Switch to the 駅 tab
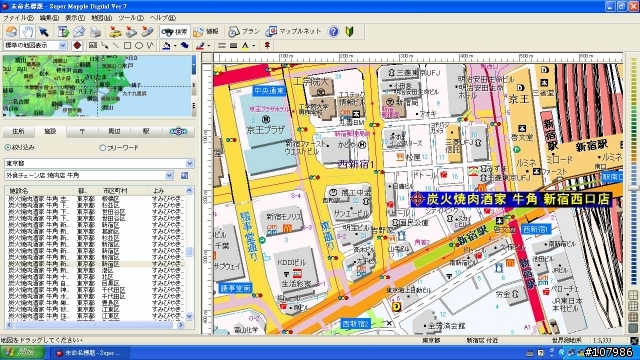640x360 pixels. click(146, 131)
